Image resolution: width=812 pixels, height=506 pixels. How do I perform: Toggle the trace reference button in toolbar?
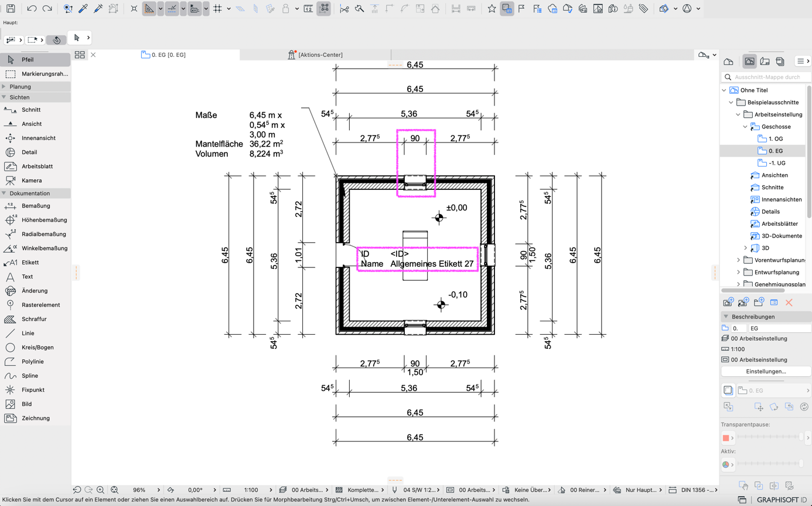(x=507, y=9)
